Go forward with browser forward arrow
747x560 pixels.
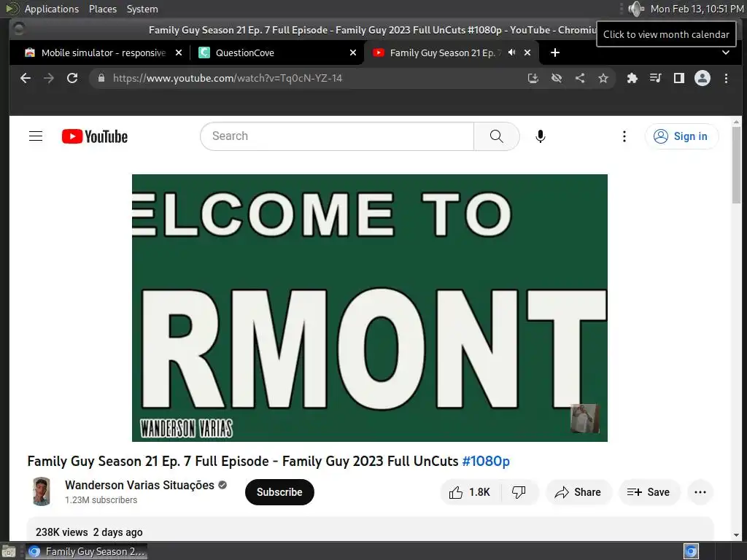click(49, 78)
